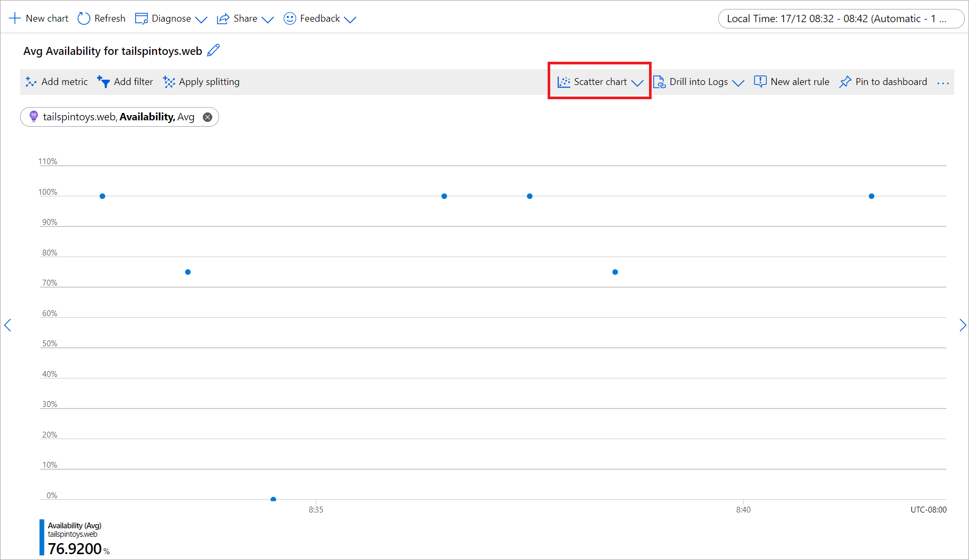Click the Apply splitting icon
Image resolution: width=969 pixels, height=560 pixels.
click(169, 82)
